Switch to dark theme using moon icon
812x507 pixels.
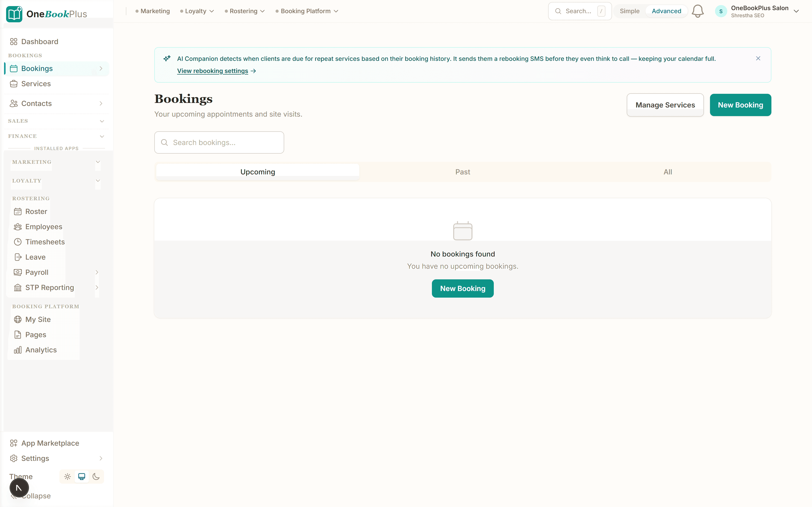coord(96,477)
